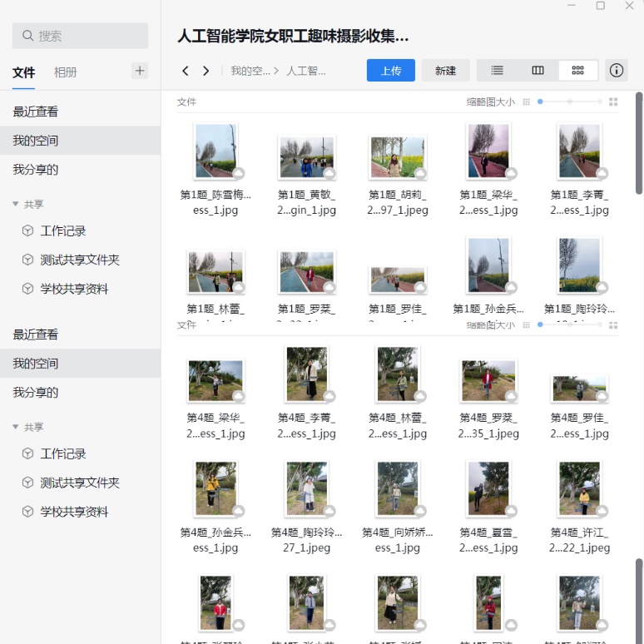This screenshot has width=644, height=644.
Task: Click the 工作记录 cube icon under first 共享
Action: (x=27, y=231)
